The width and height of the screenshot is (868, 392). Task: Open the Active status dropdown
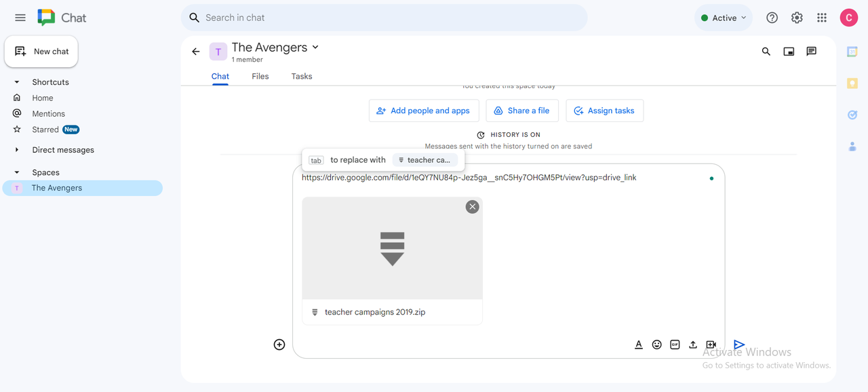coord(724,18)
